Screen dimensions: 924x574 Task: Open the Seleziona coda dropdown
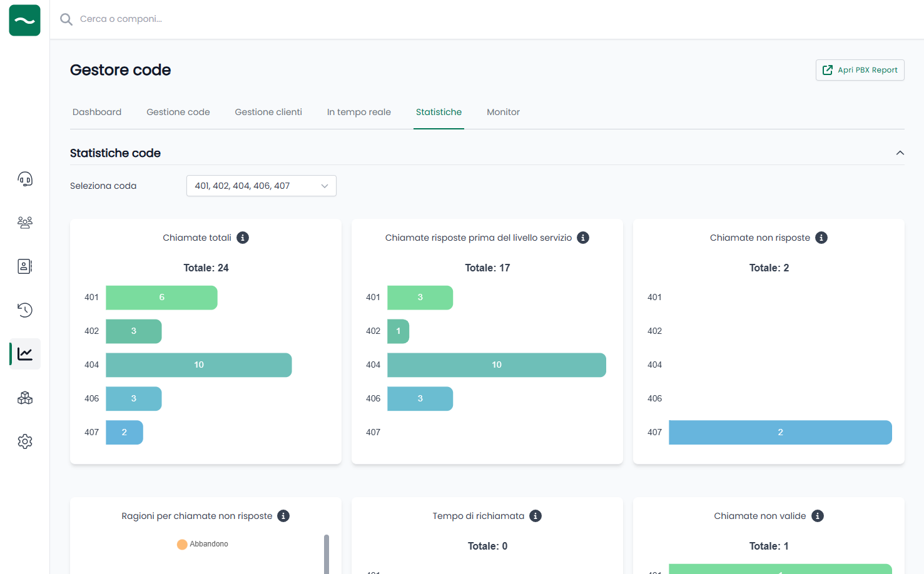261,186
